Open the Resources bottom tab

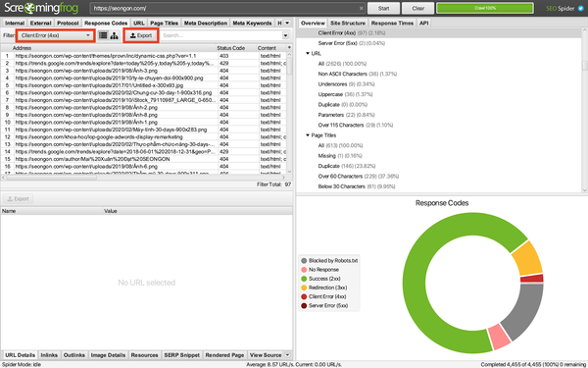pos(144,355)
